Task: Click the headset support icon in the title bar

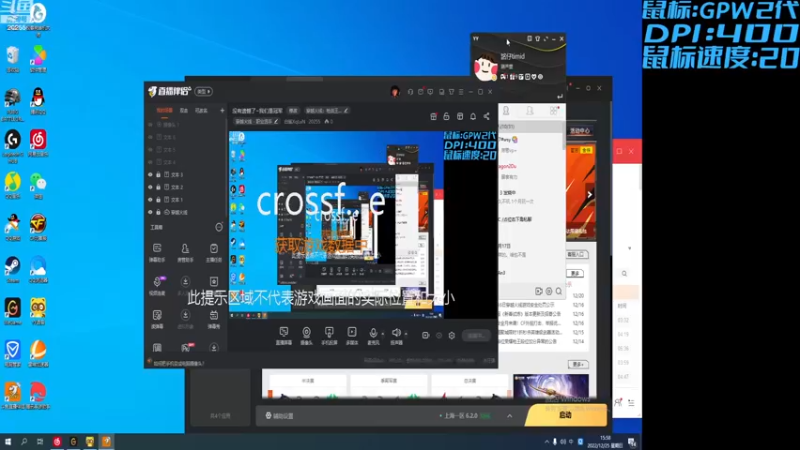Action: [410, 92]
